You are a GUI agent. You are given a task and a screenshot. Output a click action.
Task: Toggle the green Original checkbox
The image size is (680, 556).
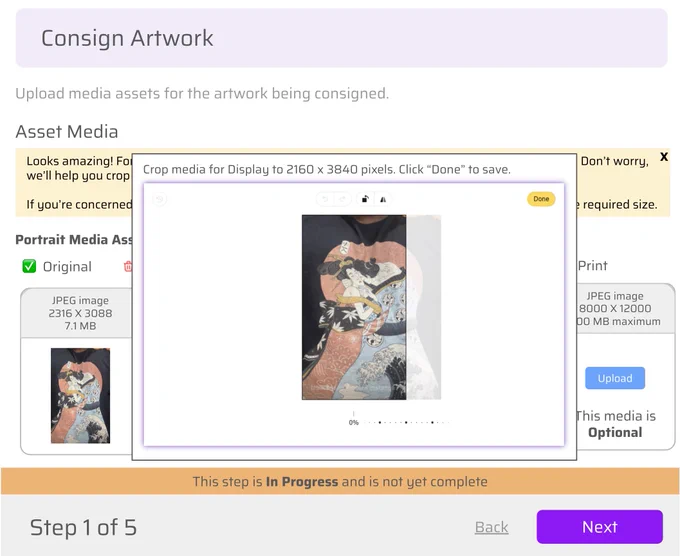pos(29,266)
